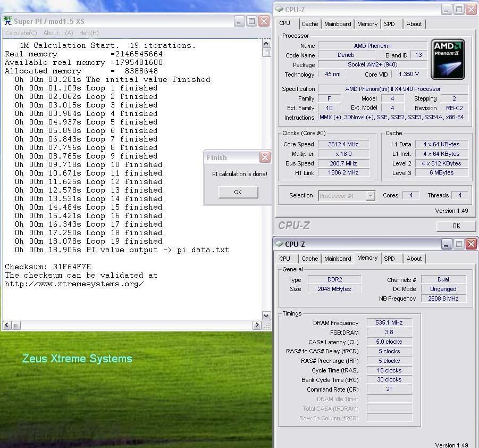
Task: Select Mainboard tab in bottom CPU-Z window
Action: (338, 259)
